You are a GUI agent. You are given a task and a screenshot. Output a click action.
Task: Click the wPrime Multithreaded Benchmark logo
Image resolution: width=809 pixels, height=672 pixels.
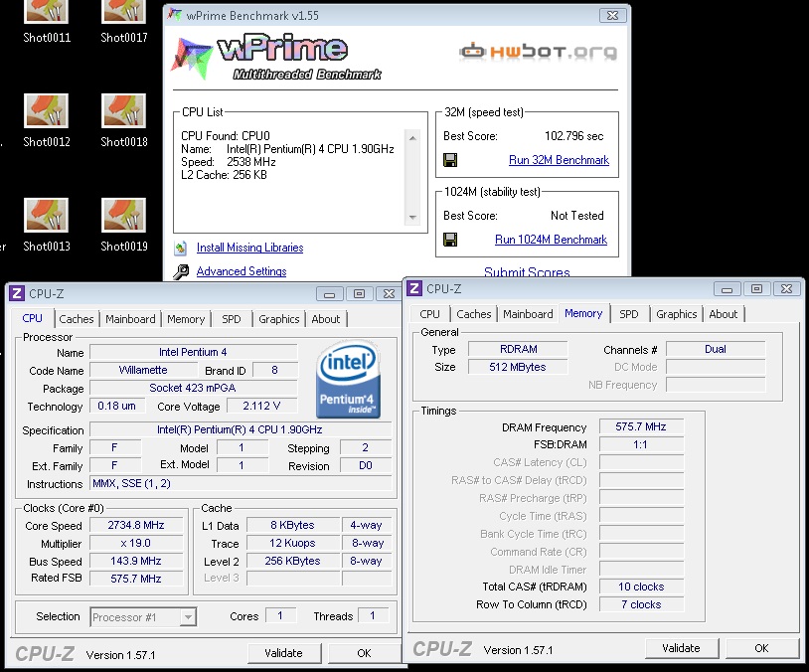point(276,58)
